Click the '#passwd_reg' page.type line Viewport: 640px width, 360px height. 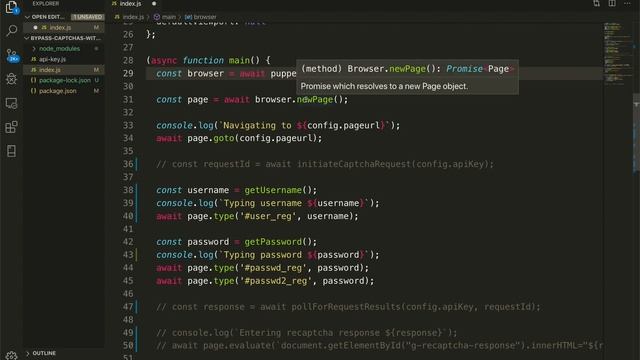coord(262,268)
